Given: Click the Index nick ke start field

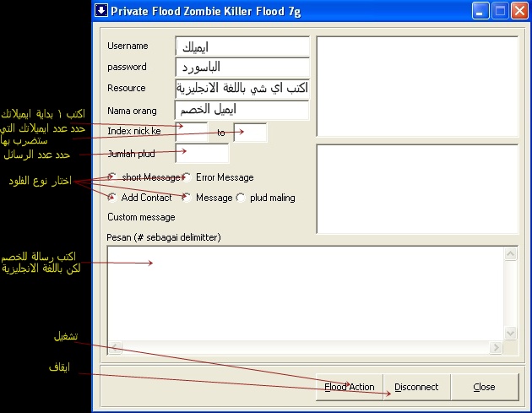Looking at the screenshot, I should coord(192,132).
